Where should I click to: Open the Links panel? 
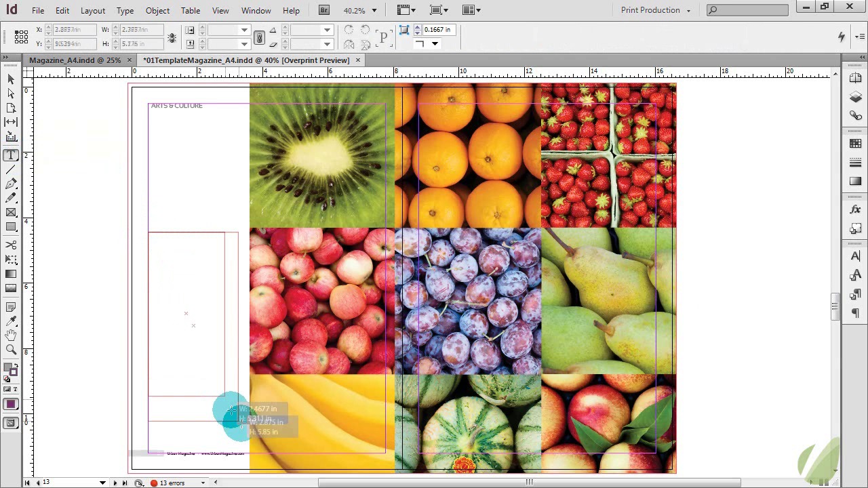[x=855, y=116]
